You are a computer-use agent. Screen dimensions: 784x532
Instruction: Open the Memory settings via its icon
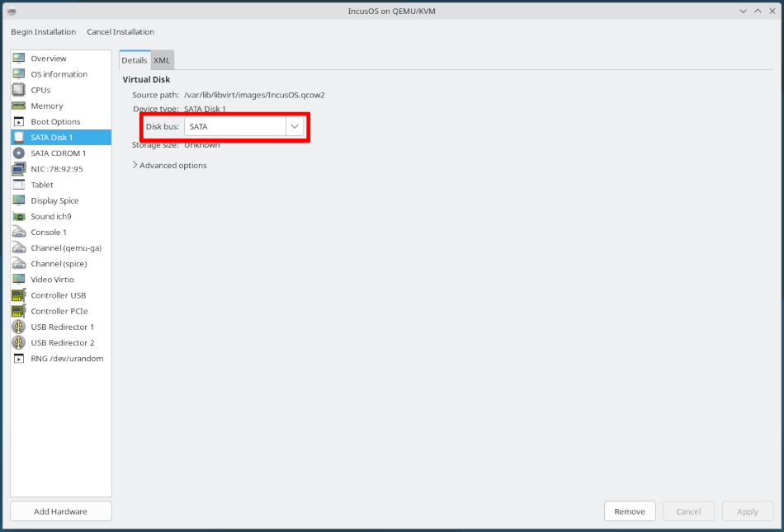click(18, 106)
